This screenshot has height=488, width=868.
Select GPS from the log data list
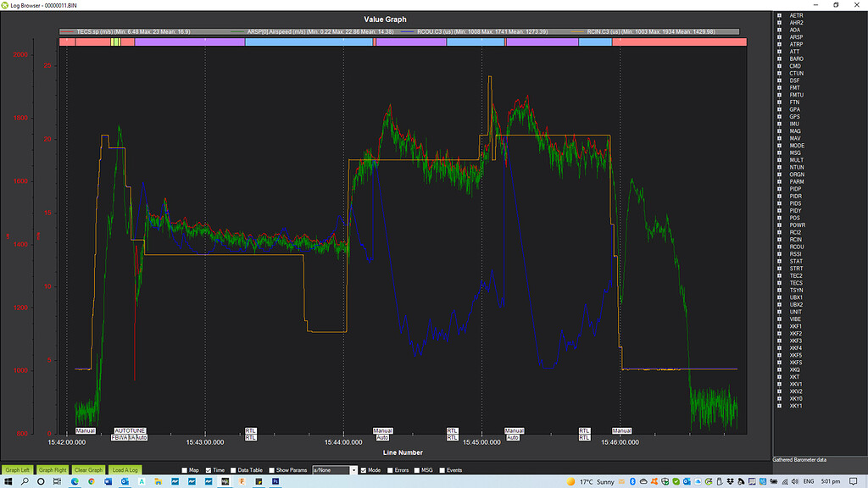pos(795,115)
